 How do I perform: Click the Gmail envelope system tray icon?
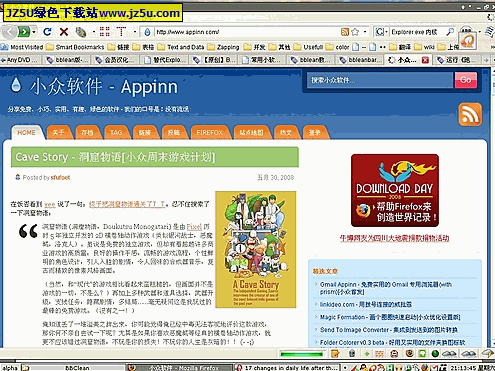pyautogui.click(x=434, y=368)
